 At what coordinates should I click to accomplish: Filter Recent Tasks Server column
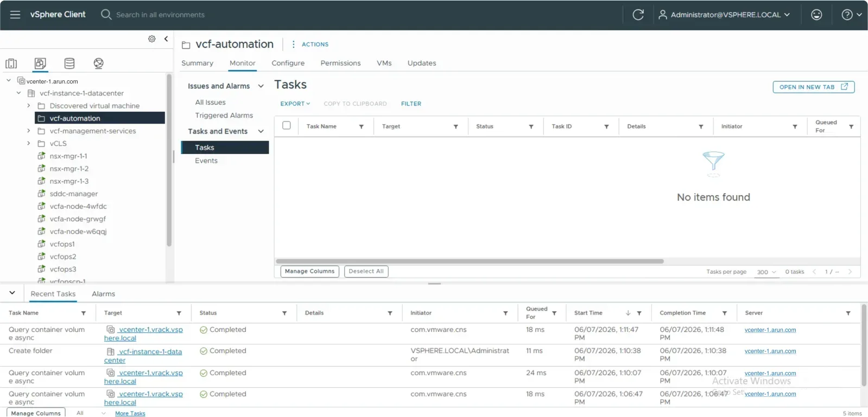848,313
